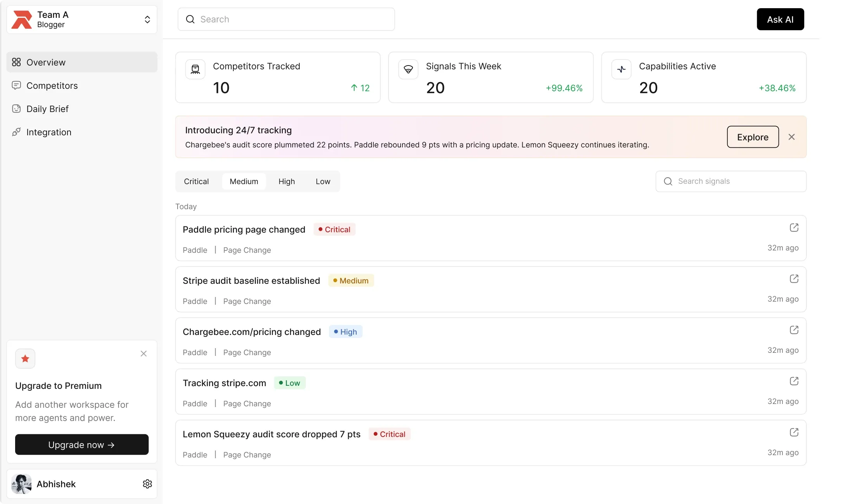
Task: Click the Critical badge on Paddle pricing signal
Action: pyautogui.click(x=334, y=230)
